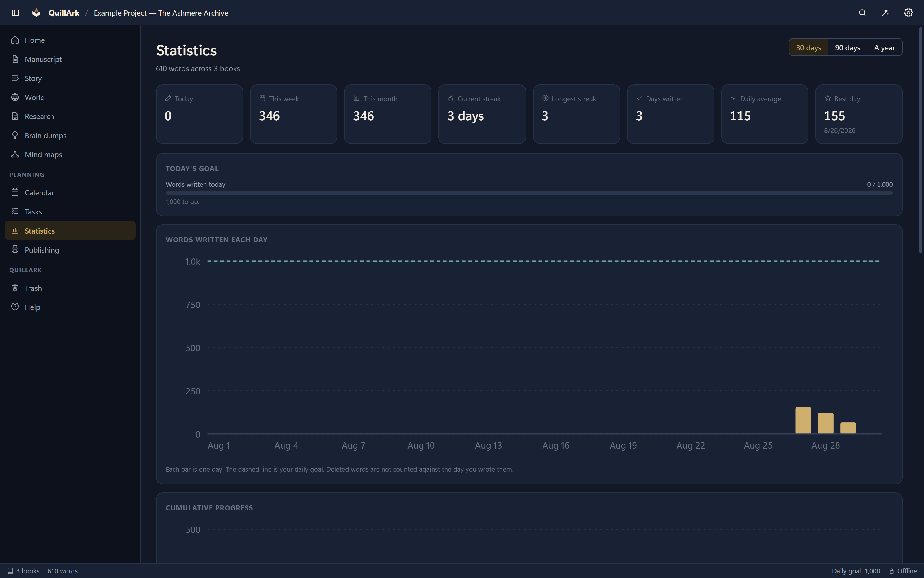
Task: Click the lock icon beside Offline
Action: click(x=892, y=571)
